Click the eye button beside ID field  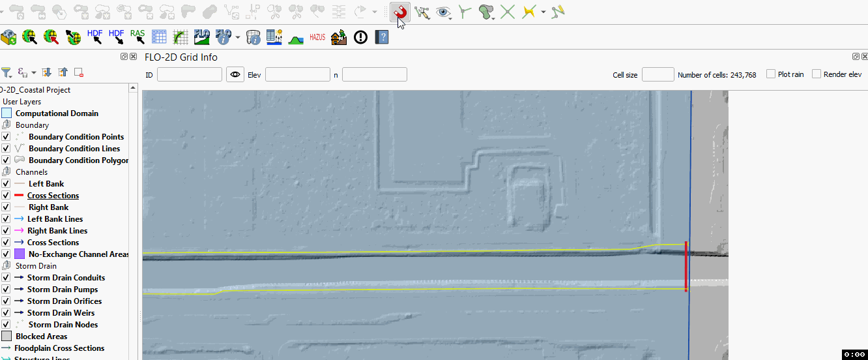(235, 74)
